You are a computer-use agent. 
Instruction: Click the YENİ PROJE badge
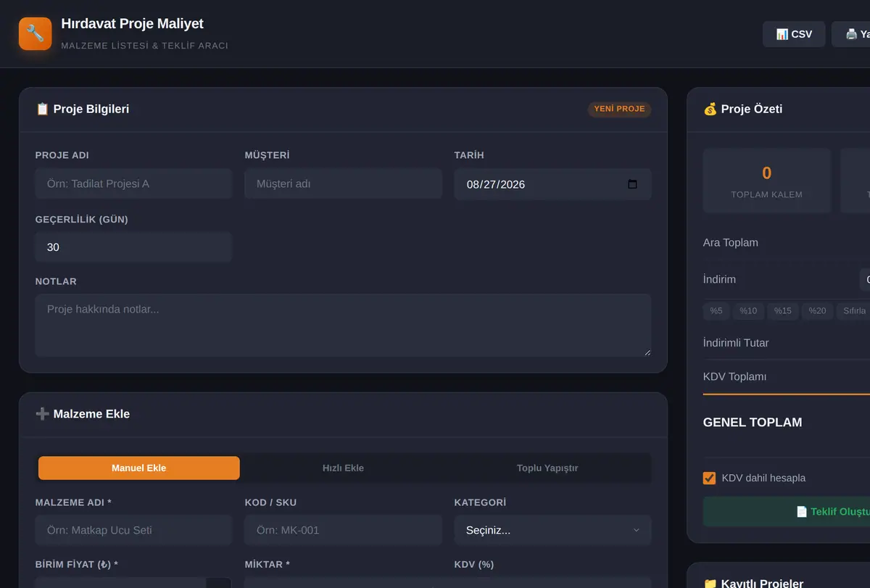click(619, 109)
